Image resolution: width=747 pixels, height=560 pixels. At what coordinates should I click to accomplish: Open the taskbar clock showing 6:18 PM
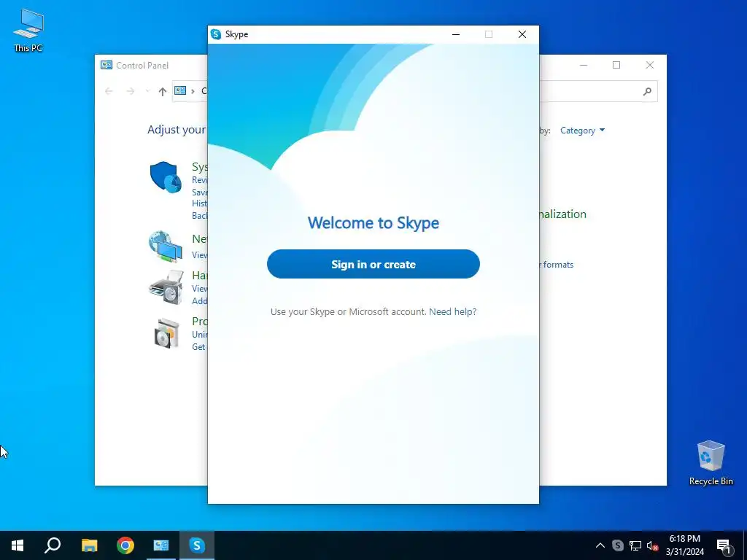pos(684,545)
